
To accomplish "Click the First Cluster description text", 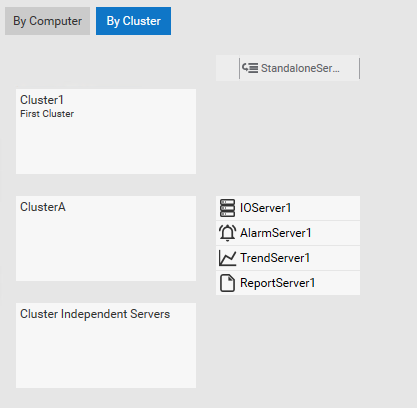I will pos(47,114).
